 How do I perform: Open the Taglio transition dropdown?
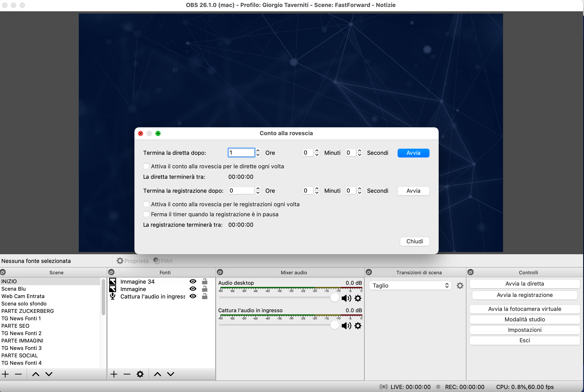410,286
